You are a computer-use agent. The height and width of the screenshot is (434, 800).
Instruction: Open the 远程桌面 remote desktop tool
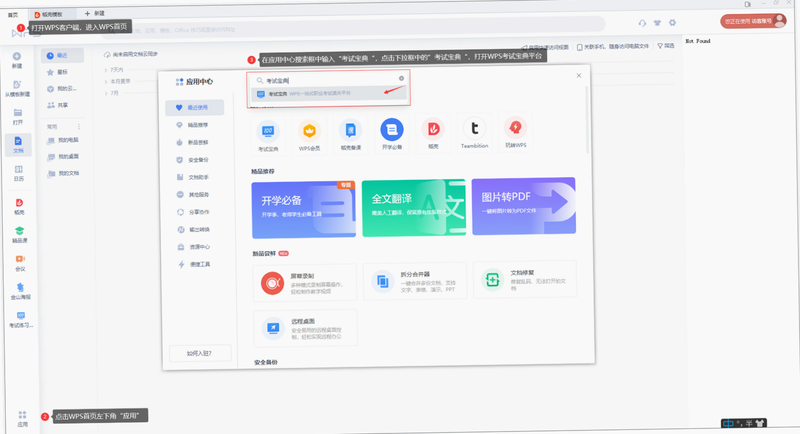coord(305,328)
